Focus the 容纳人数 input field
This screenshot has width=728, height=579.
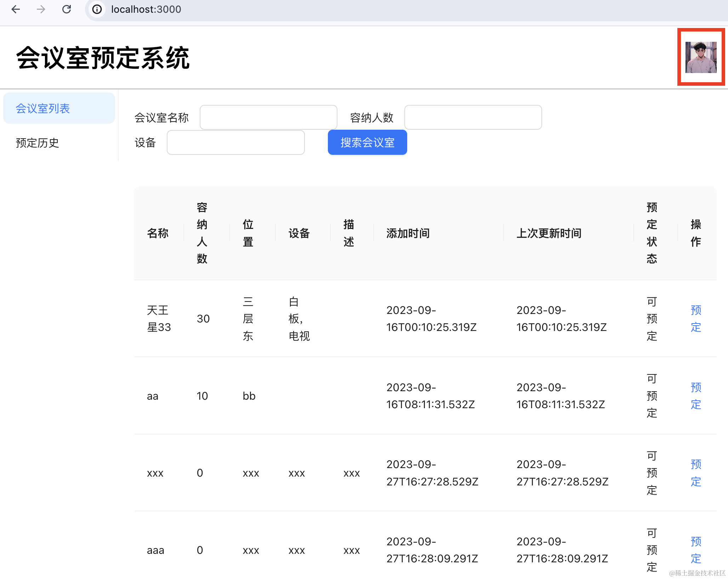(473, 117)
